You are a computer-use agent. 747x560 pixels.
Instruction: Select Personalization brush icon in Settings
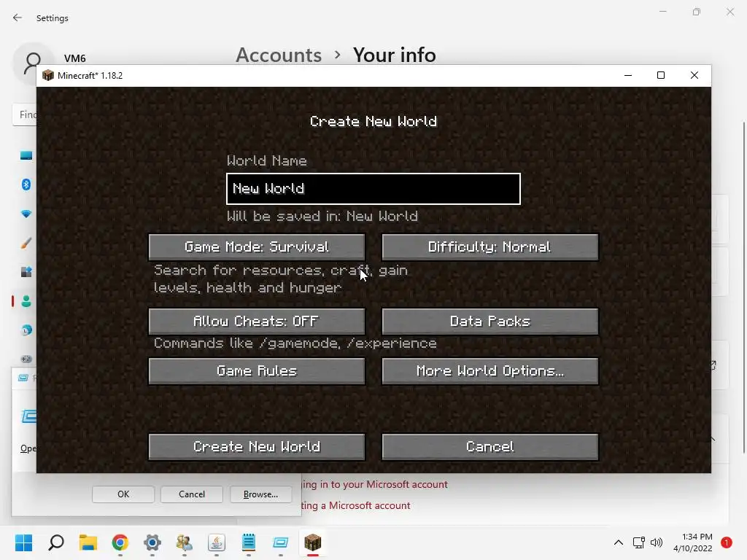coord(26,243)
